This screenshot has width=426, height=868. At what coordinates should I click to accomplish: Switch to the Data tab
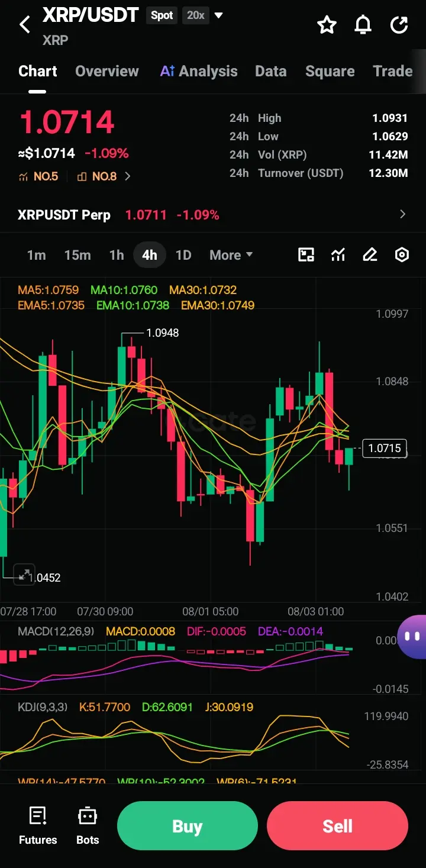click(271, 71)
